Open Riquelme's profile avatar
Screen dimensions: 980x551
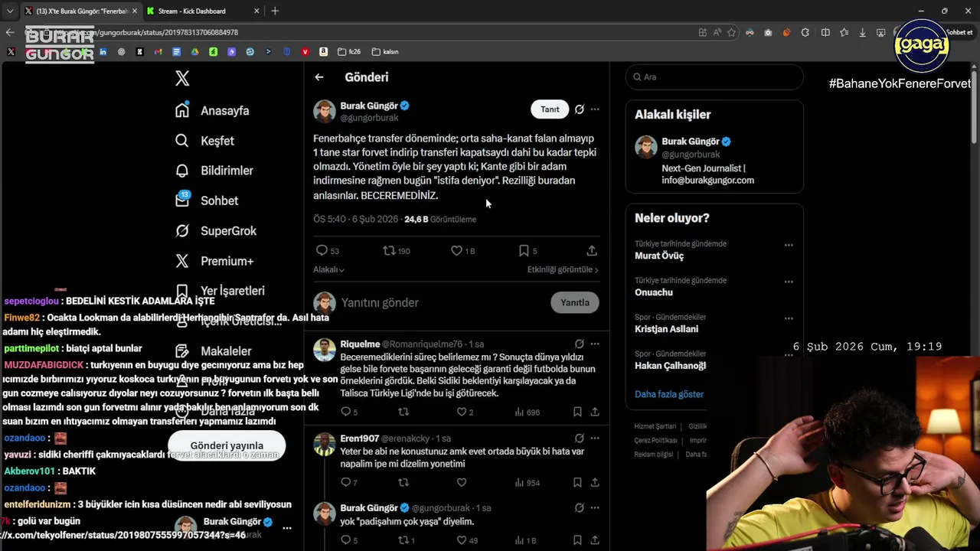tap(325, 350)
